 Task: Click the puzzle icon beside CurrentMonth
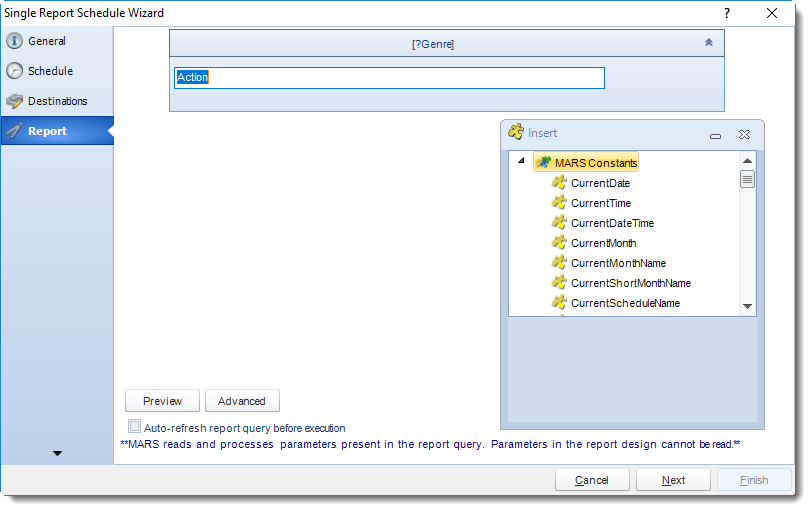(559, 242)
